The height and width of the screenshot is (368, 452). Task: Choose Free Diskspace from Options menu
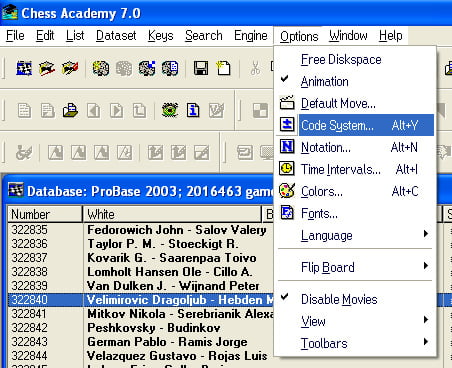pyautogui.click(x=355, y=59)
